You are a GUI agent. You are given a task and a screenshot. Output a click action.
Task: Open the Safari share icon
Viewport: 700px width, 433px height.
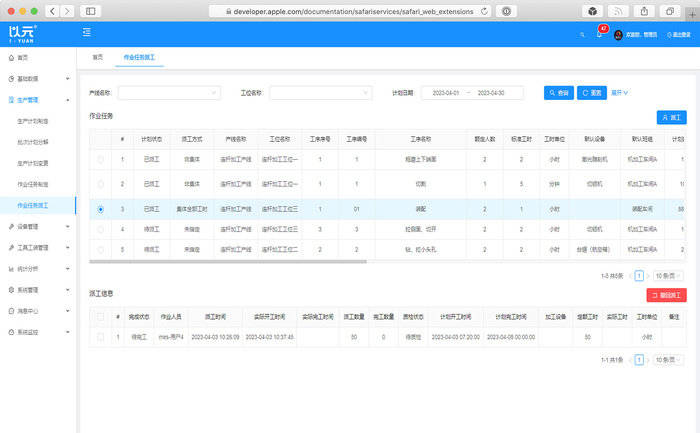click(x=644, y=10)
